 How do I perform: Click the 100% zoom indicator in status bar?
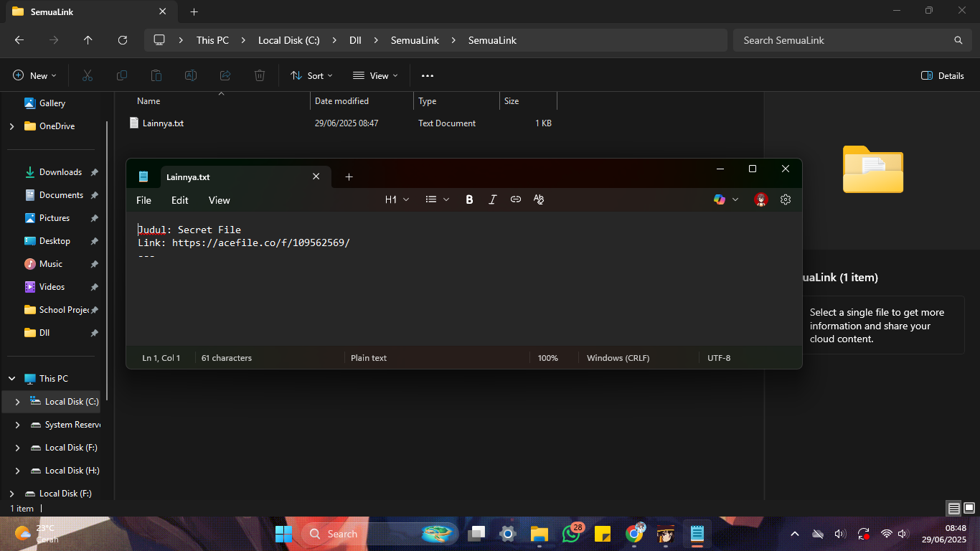point(548,357)
